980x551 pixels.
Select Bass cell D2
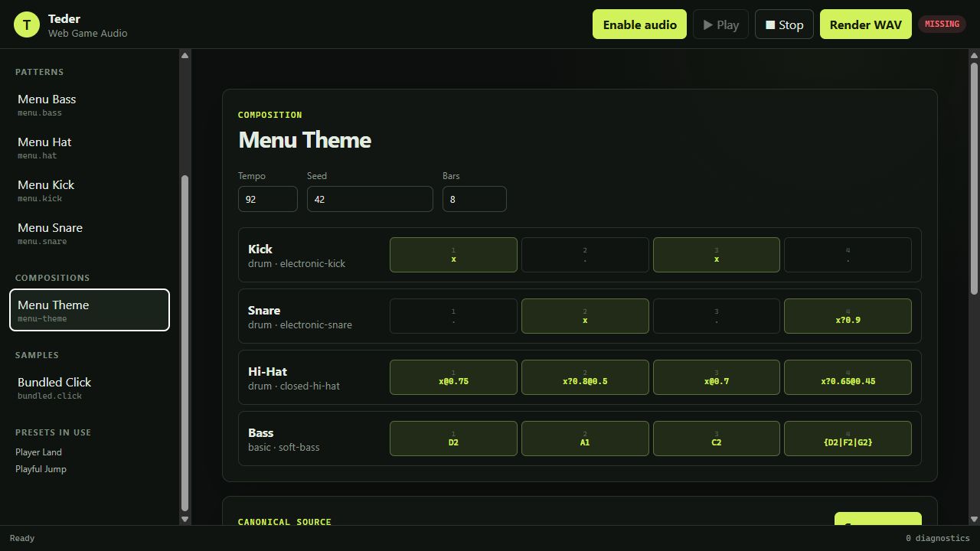click(453, 439)
